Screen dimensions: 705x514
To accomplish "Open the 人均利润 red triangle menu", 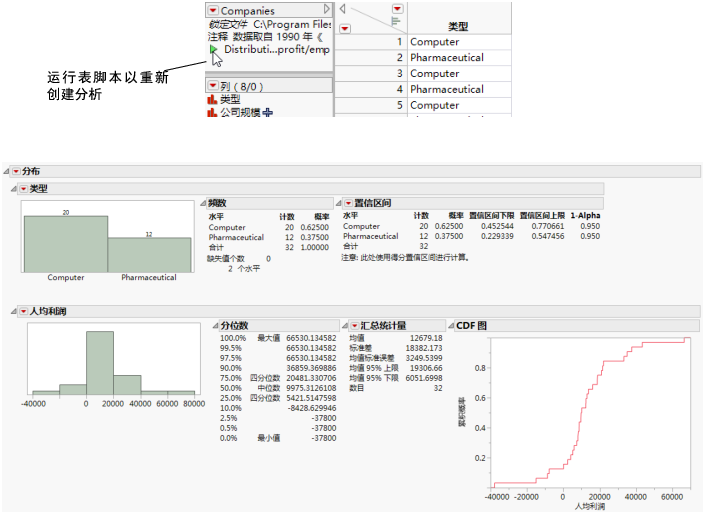I will 24,311.
